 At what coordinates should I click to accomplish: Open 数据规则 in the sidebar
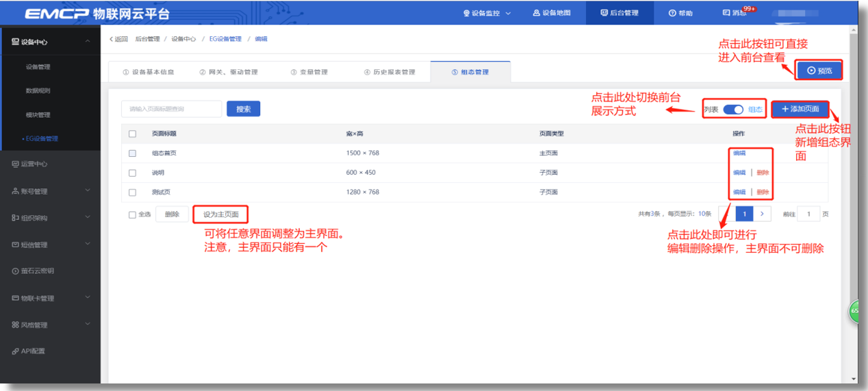[x=38, y=91]
